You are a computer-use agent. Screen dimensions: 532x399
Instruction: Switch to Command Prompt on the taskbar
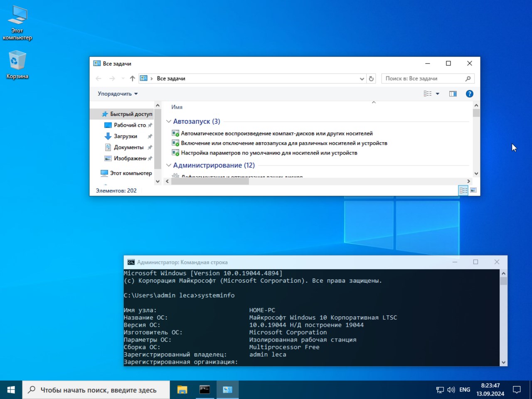[204, 390]
